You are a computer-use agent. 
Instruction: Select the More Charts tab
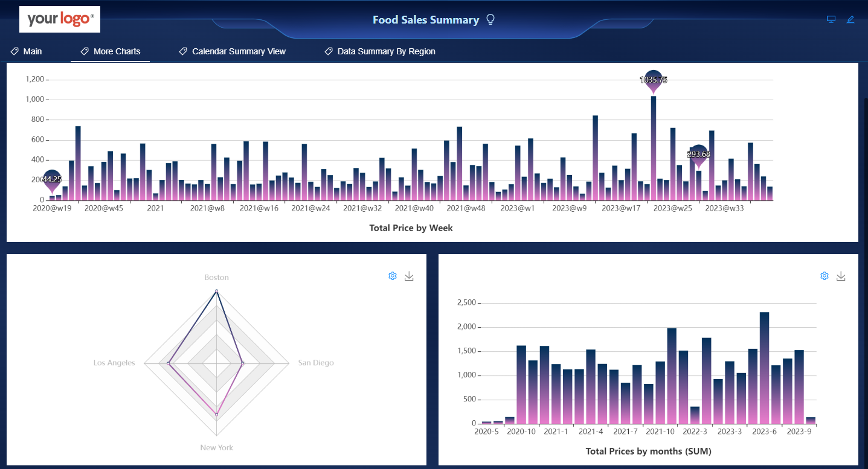pos(111,51)
